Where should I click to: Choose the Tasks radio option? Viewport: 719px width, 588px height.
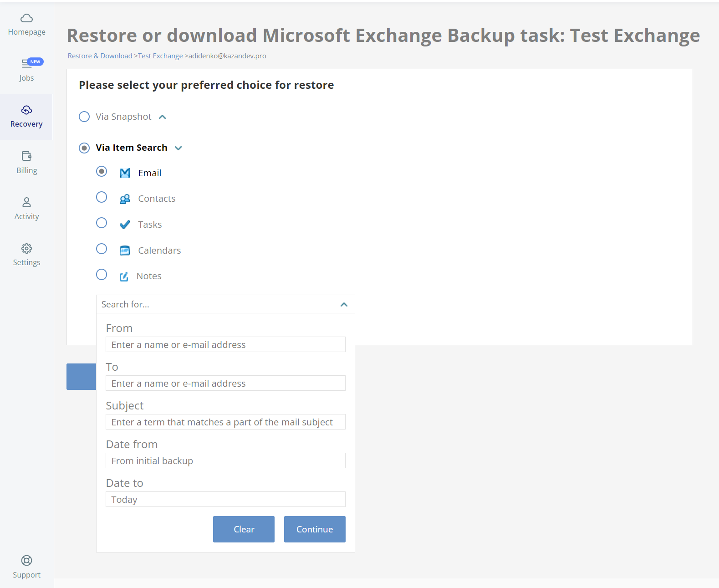coord(102,223)
